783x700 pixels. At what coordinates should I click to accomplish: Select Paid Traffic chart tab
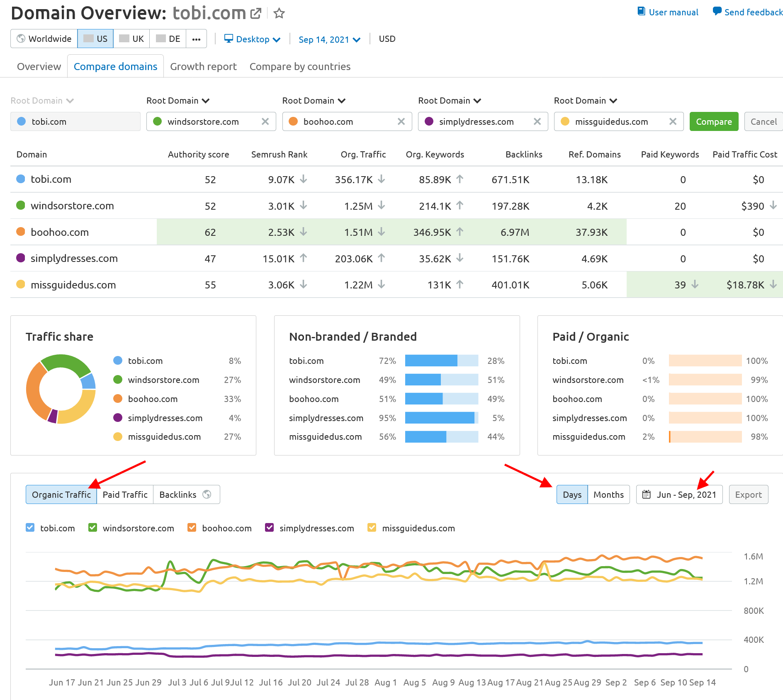tap(125, 494)
